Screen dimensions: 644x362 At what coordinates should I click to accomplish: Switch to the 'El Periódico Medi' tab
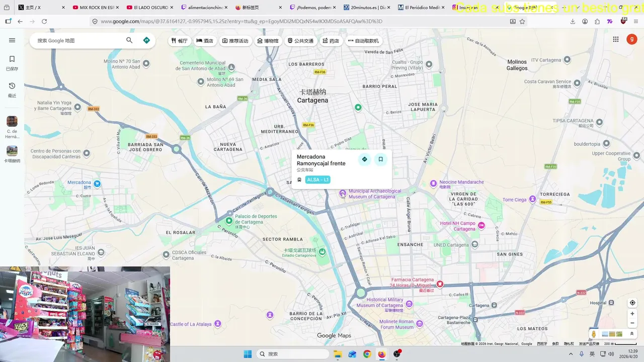pos(422,8)
